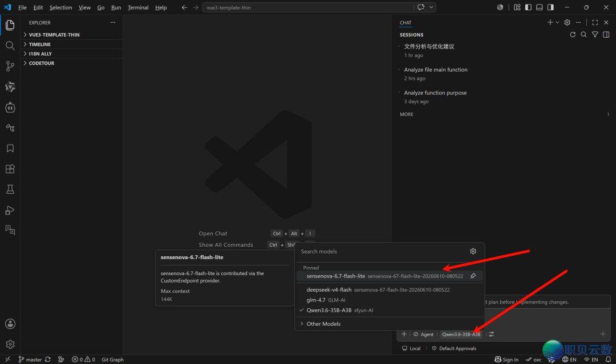Open the Manage gear in activity bar
The image size is (616, 364).
click(10, 345)
